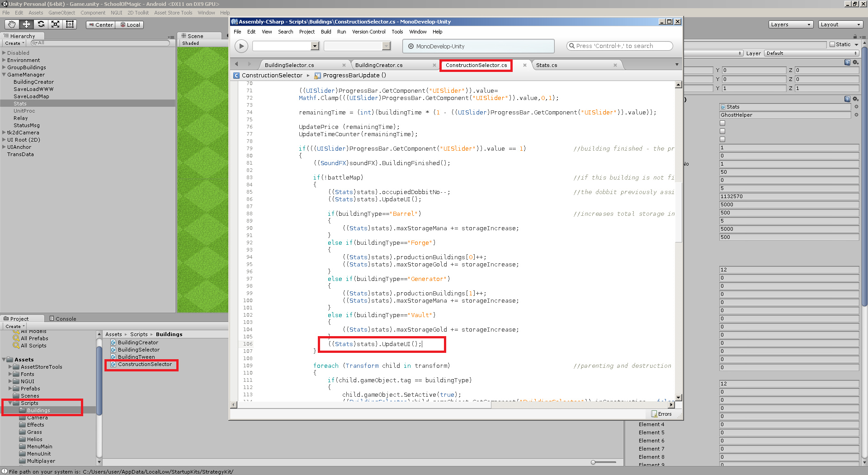This screenshot has width=868, height=475.
Task: Pick object for GhostHelper field
Action: tap(856, 115)
